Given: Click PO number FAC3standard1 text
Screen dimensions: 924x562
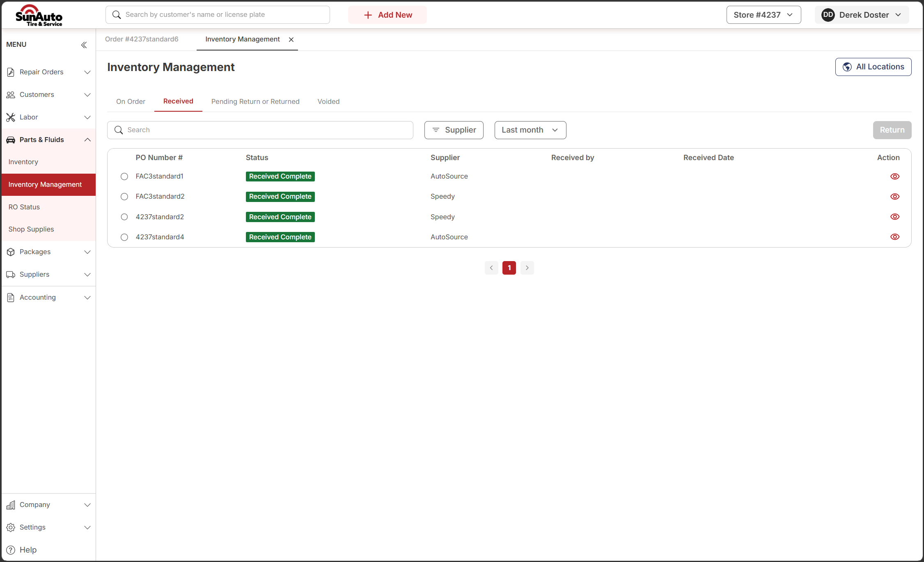Looking at the screenshot, I should (x=159, y=177).
